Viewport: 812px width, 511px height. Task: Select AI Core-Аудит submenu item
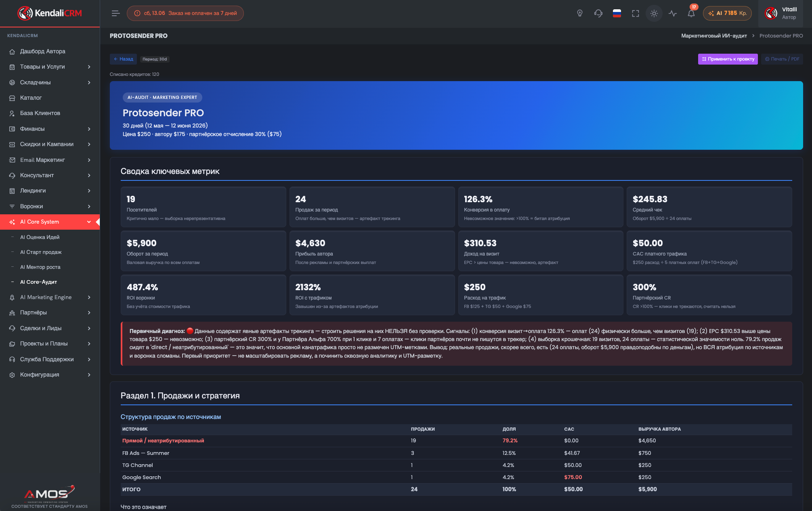[x=38, y=282]
